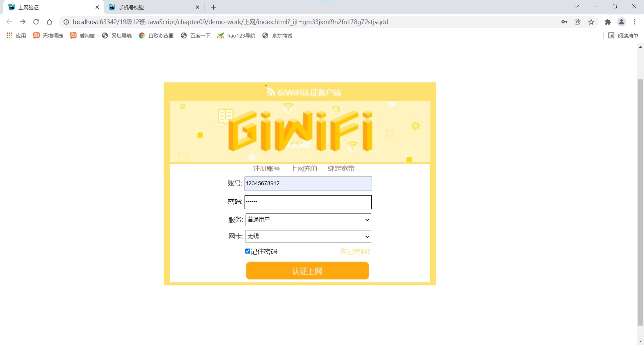Share this page icon
Viewport: 644px width, 345px height.
point(578,22)
